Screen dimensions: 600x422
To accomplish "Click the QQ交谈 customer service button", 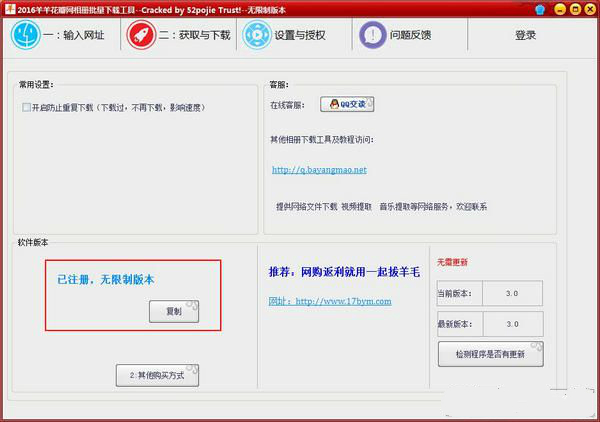I will tap(347, 104).
